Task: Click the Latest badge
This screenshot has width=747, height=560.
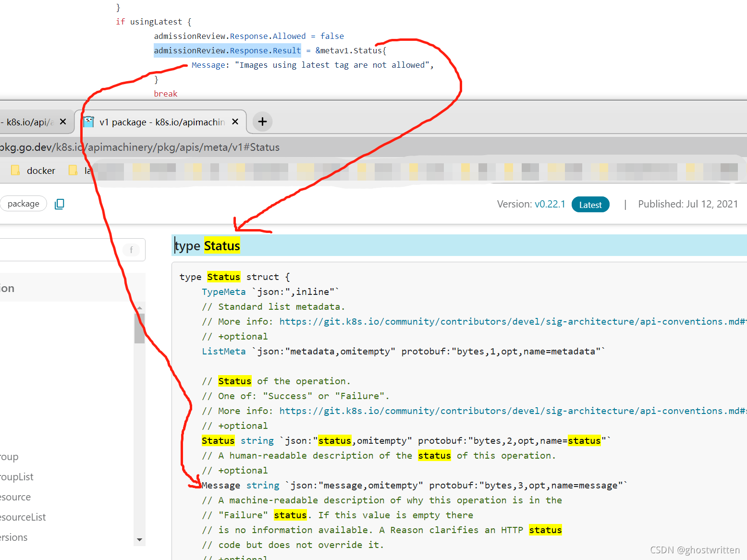Action: 590,205
